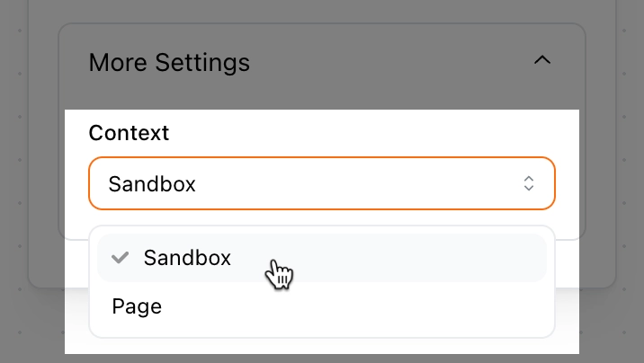Open the Context dropdown showing Sandbox
The image size is (644, 363).
(321, 184)
